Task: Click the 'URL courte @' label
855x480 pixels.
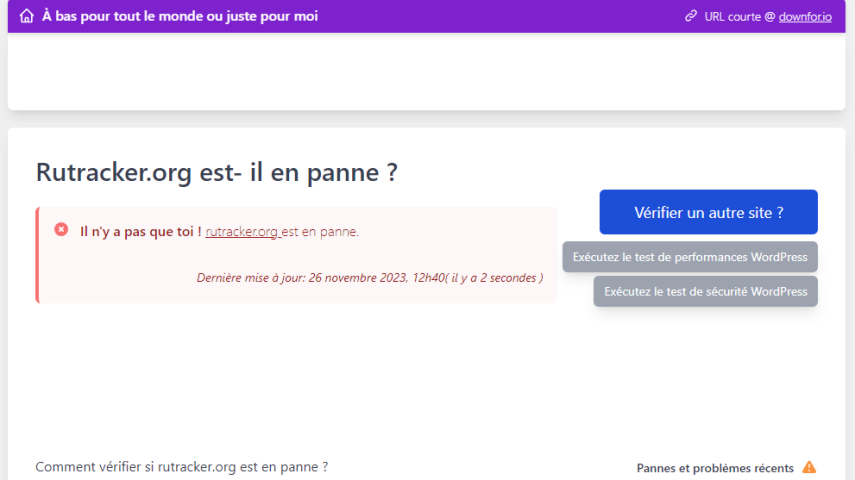Action: (x=739, y=17)
